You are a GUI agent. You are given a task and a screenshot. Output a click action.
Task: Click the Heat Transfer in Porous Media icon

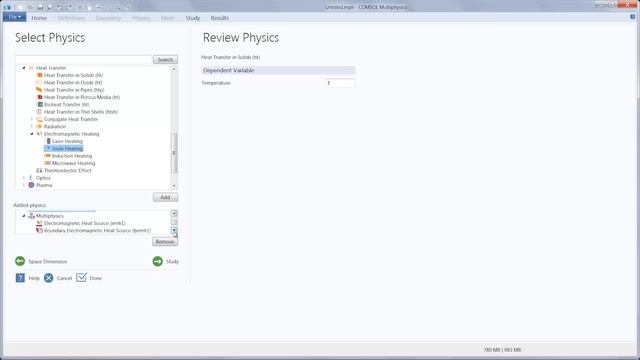(40, 97)
